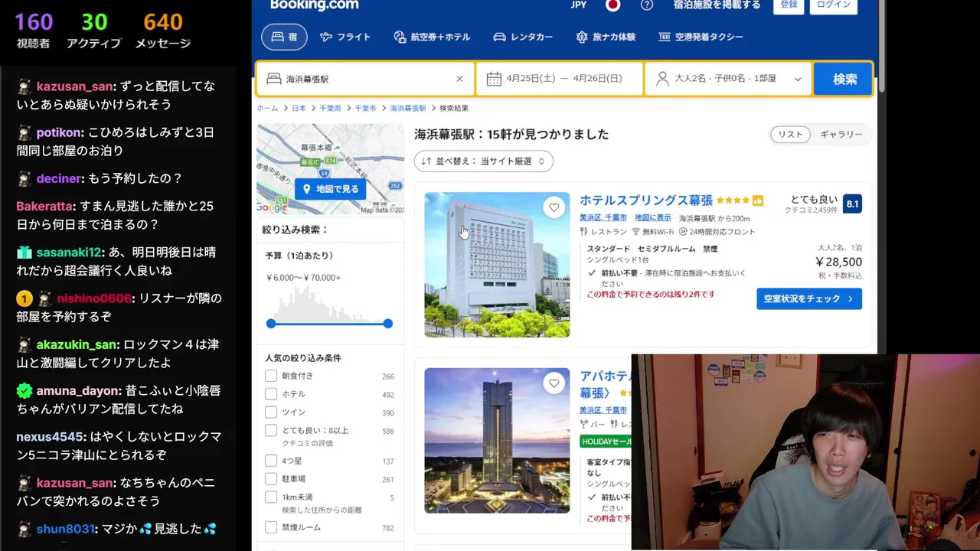Open the JPY currency selector
The image size is (980, 551).
pyautogui.click(x=579, y=5)
